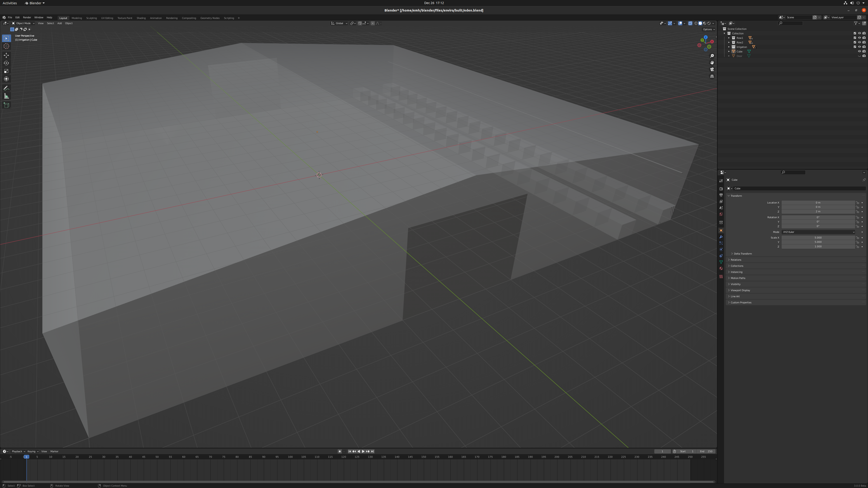Screen dimensions: 868x488
Task: Toggle proportional editing
Action: coord(373,23)
